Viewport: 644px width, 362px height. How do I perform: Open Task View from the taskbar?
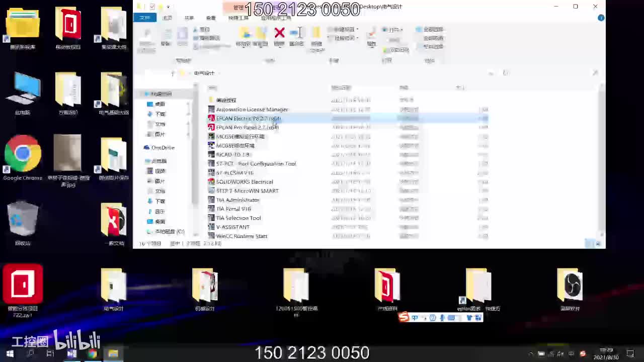(50, 354)
